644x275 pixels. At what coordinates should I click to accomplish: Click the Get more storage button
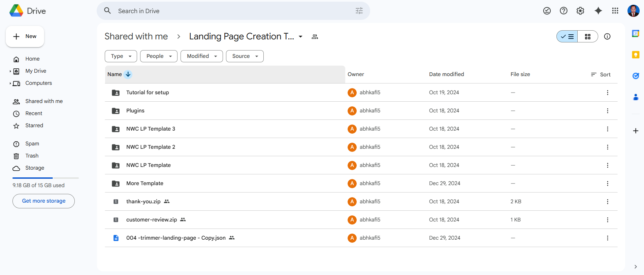click(43, 201)
